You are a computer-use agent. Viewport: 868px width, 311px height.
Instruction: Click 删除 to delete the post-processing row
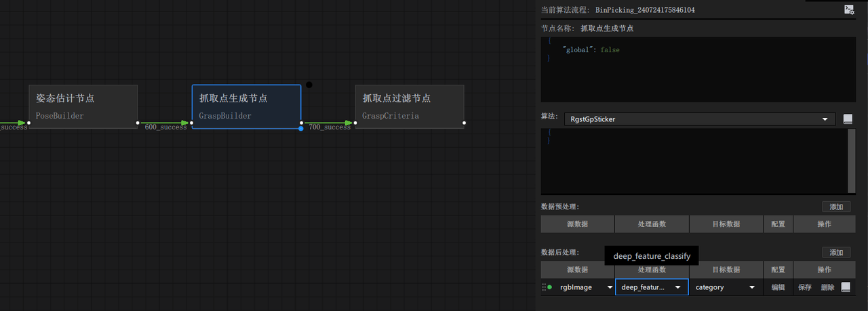tap(827, 287)
